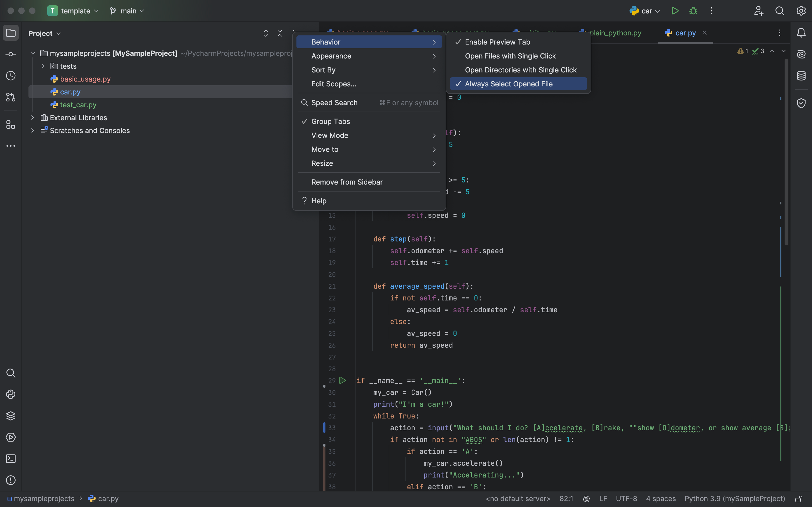Open IDE Settings with the gear icon
812x507 pixels.
[801, 10]
